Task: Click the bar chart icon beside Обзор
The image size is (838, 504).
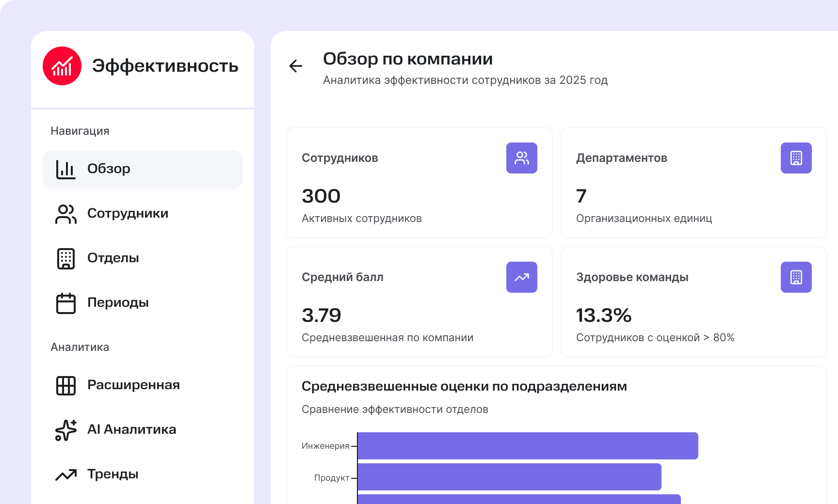Action: pyautogui.click(x=66, y=170)
